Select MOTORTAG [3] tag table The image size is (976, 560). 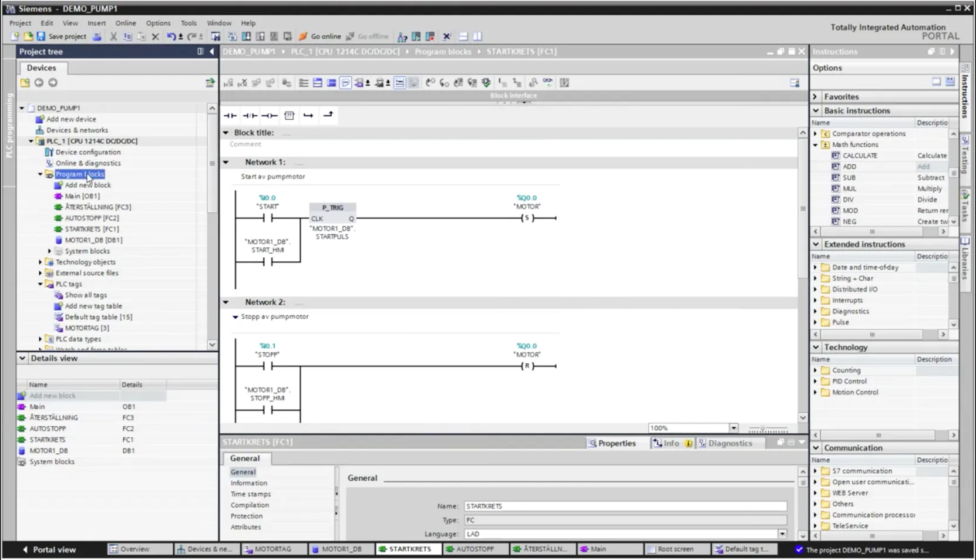pos(86,328)
